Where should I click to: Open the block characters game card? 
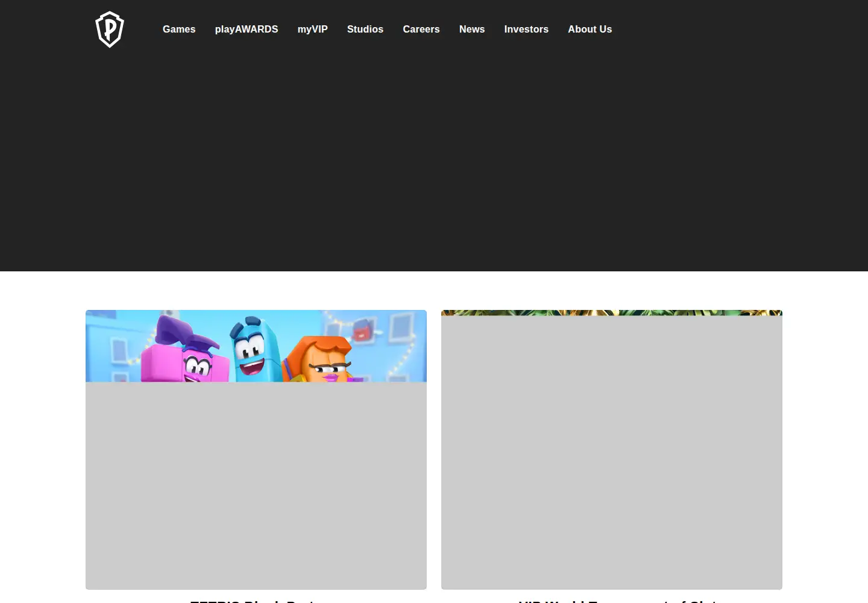click(256, 449)
